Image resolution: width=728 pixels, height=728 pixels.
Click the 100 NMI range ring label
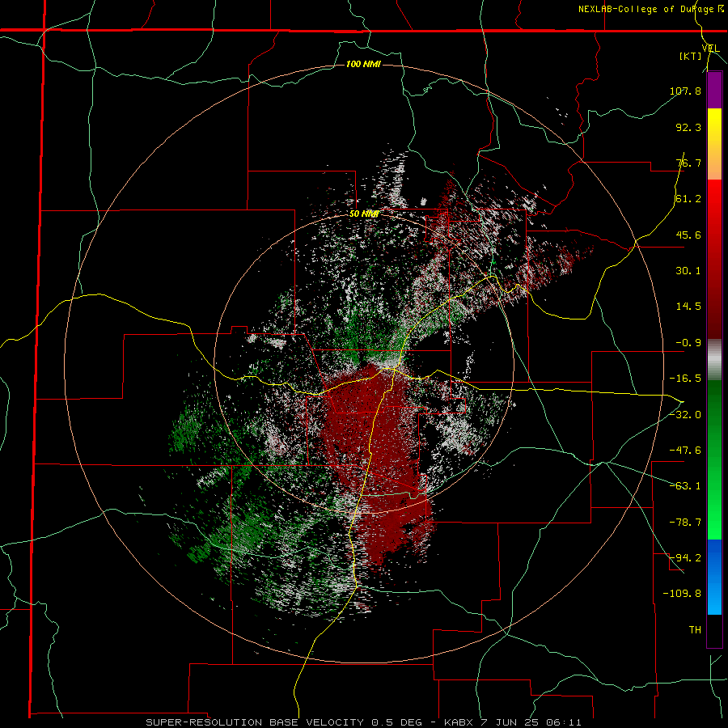click(363, 64)
